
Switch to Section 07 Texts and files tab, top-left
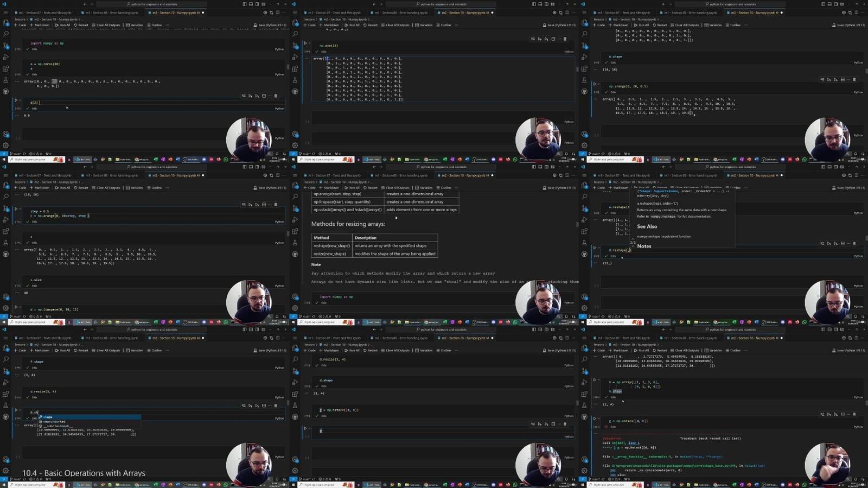coord(44,12)
